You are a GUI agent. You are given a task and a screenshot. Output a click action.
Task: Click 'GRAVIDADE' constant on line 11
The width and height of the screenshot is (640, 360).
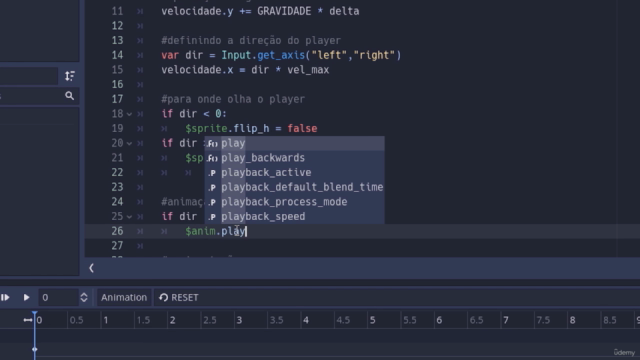click(x=284, y=11)
